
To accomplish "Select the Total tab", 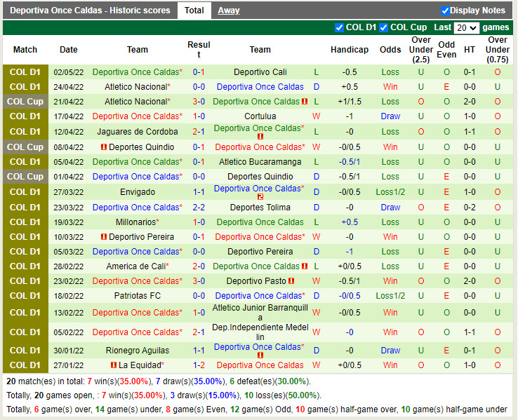I will [194, 11].
